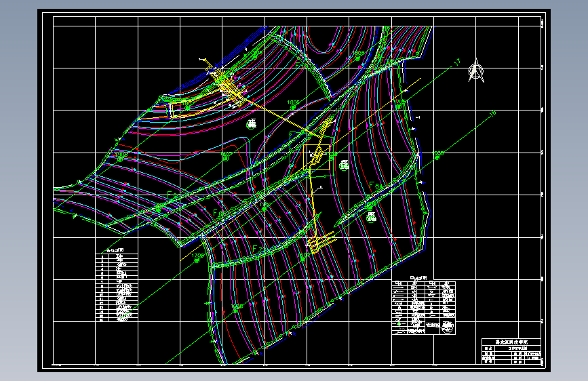Click the legend table title above the symbol grid
Viewport: 588px width, 381px height.
pos(418,278)
